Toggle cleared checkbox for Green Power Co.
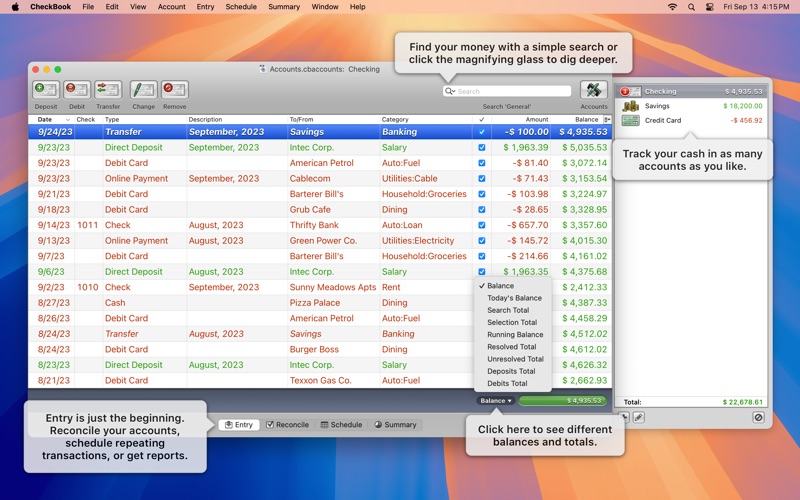 (482, 241)
